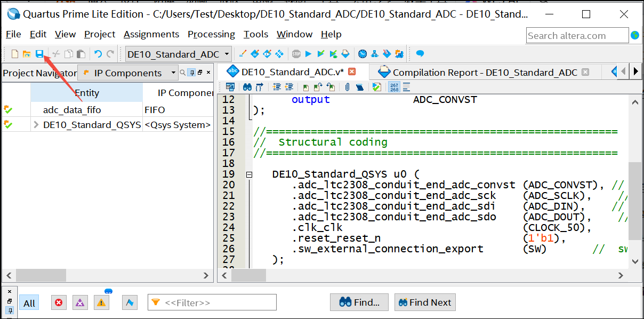Click the Find... button
644x319 pixels.
(x=359, y=302)
